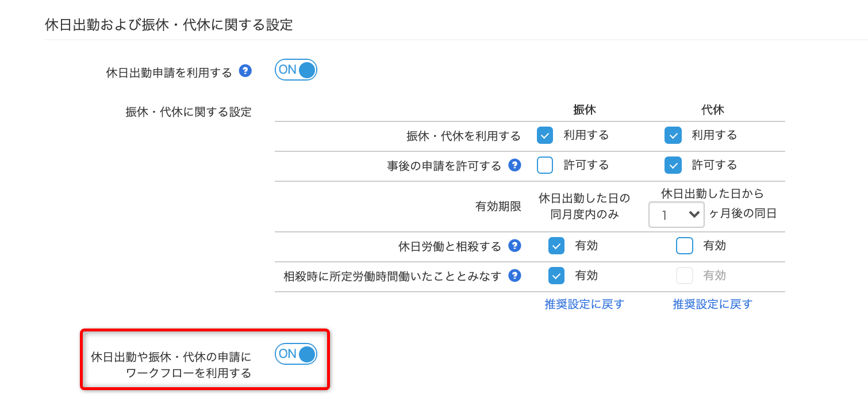Click 推奨設定に戻す link under 代休

[713, 304]
